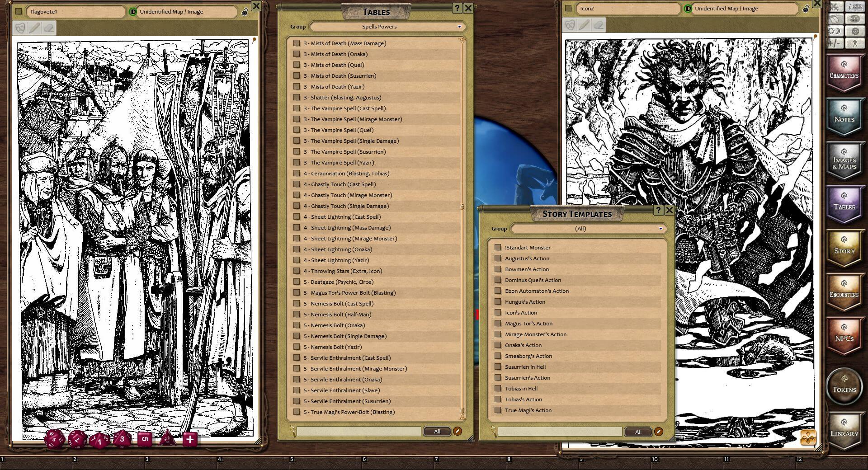Expand the Tables Group dropdown showing Spells Powers
The width and height of the screenshot is (868, 470).
click(387, 27)
